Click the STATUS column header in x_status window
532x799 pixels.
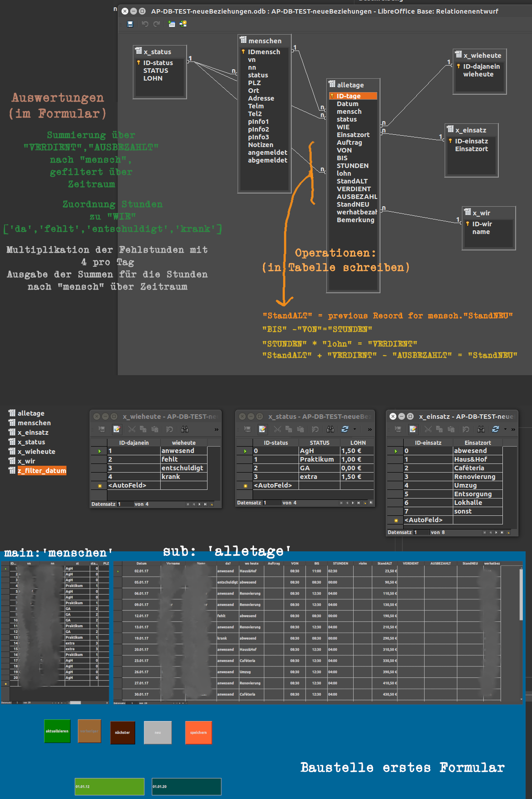[319, 443]
